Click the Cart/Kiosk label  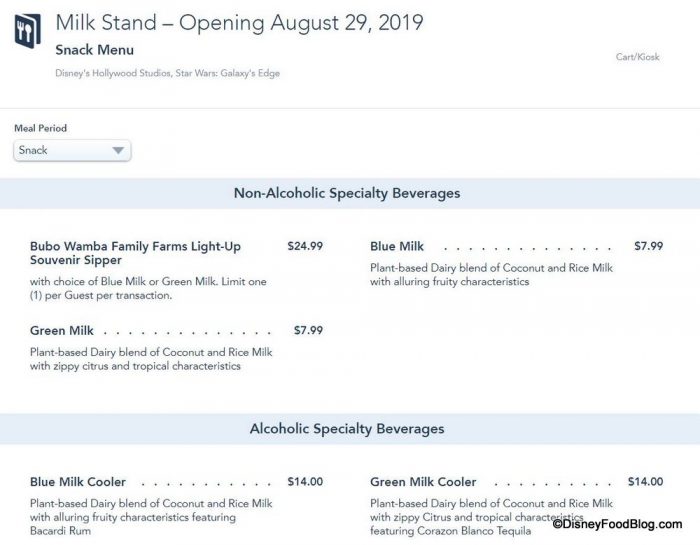(638, 57)
